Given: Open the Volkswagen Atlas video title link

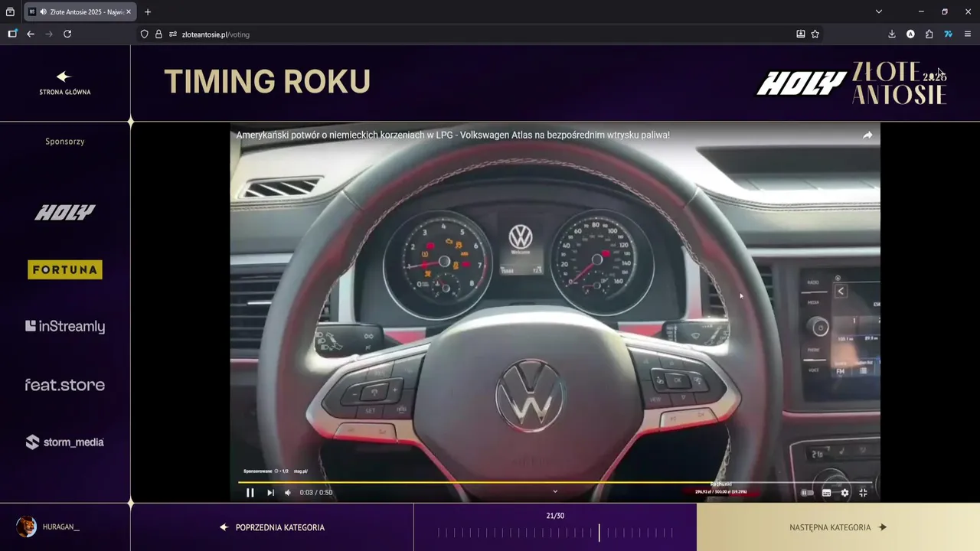Looking at the screenshot, I should tap(453, 135).
